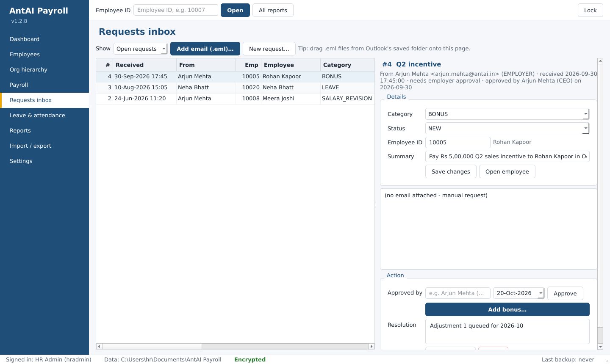Click Add email (.eml)... button

[205, 49]
